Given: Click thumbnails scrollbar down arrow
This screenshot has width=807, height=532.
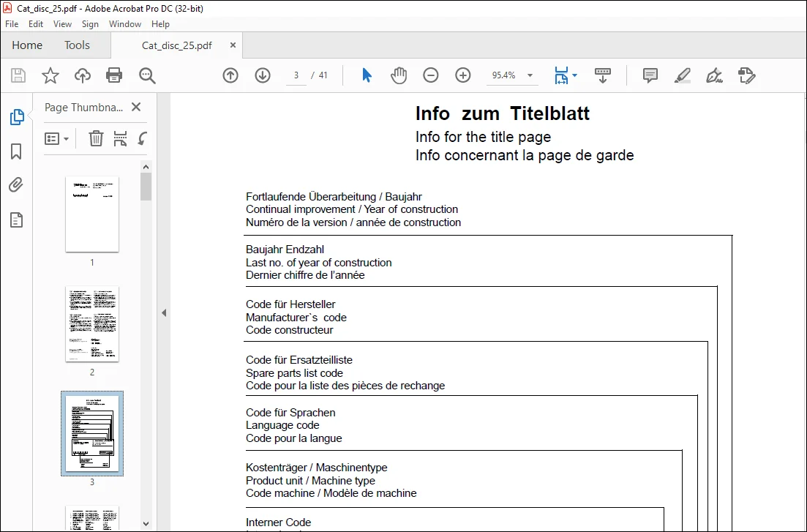Looking at the screenshot, I should 146,524.
